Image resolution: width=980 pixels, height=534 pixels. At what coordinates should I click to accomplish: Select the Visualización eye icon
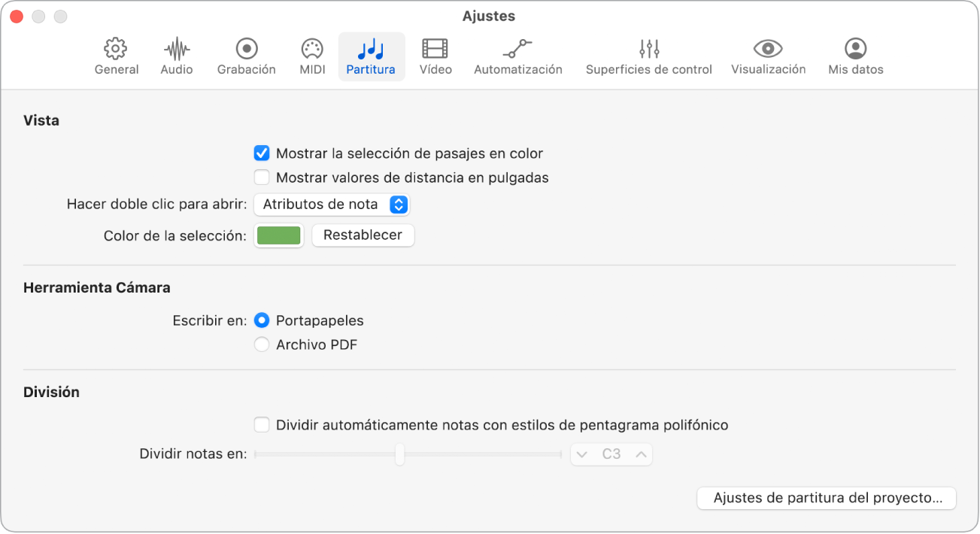click(x=768, y=50)
